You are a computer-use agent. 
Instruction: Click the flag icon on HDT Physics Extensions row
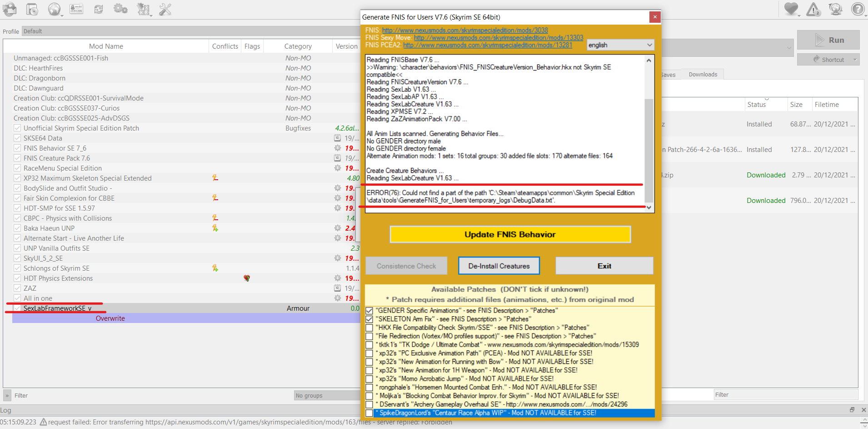[247, 278]
